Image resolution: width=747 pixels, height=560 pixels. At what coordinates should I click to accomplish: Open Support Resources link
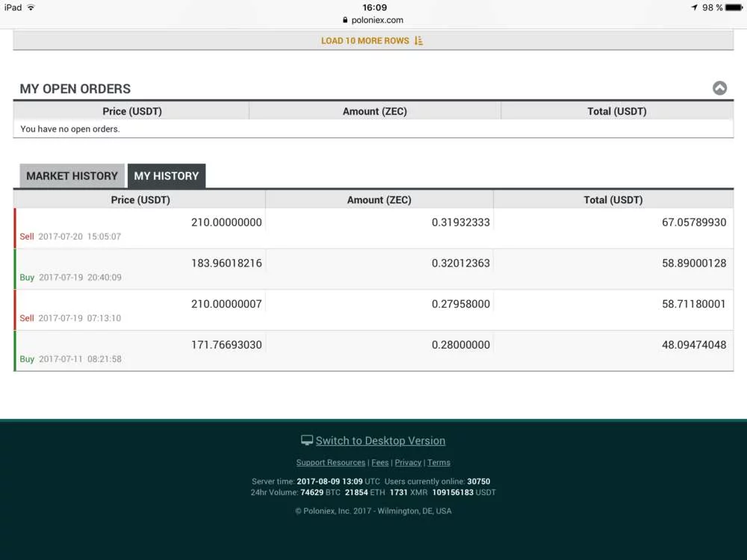click(x=331, y=462)
